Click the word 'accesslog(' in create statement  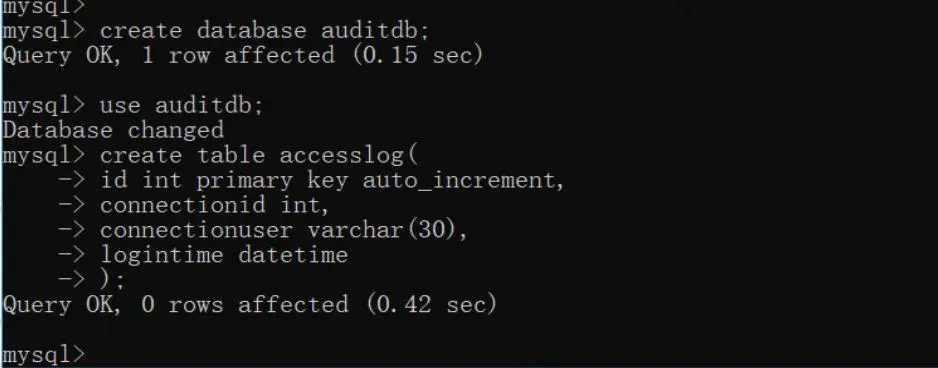tap(348, 156)
